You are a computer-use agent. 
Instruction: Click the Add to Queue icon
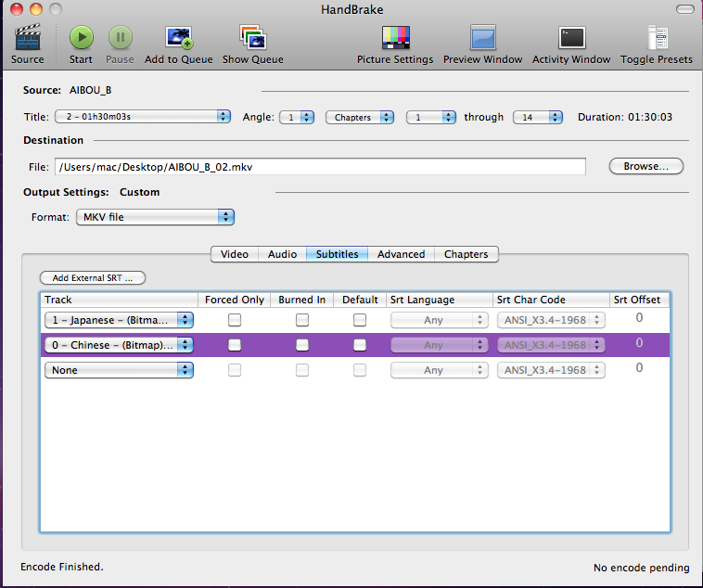point(178,37)
